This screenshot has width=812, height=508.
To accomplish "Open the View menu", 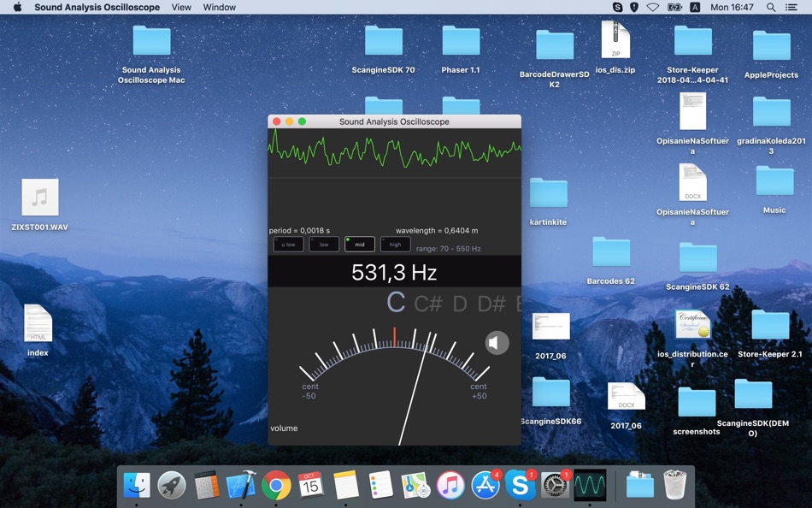I will click(181, 7).
